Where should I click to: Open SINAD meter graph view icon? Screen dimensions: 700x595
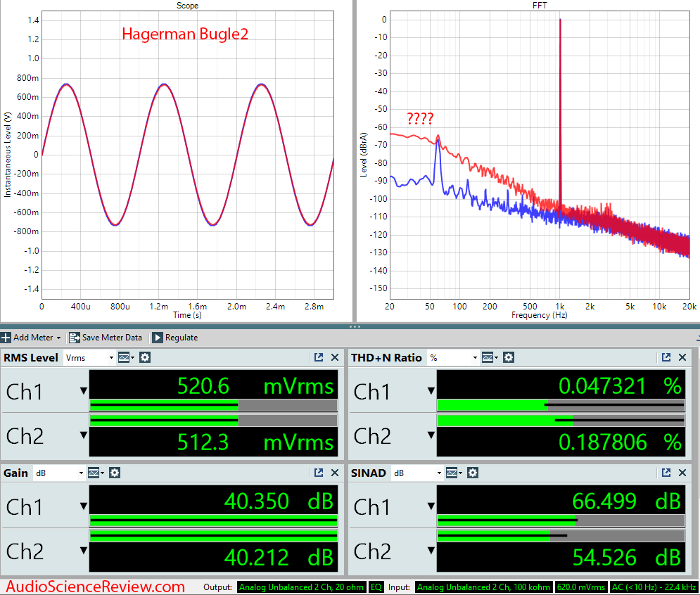click(x=454, y=472)
